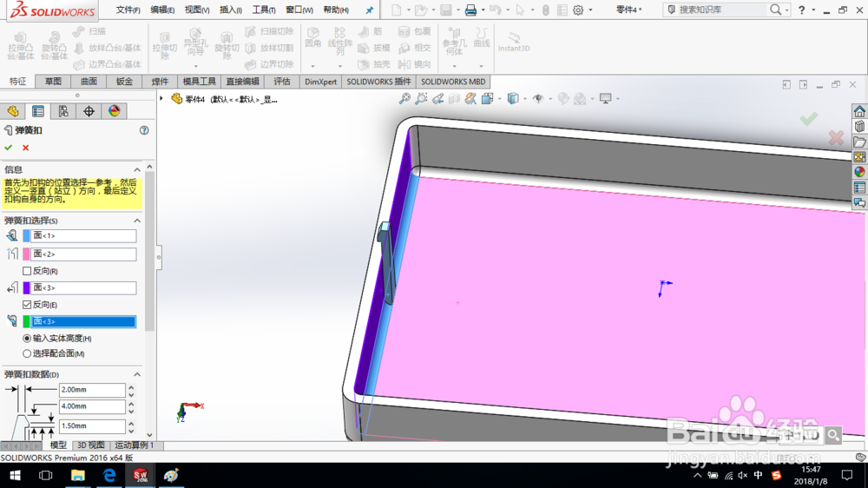Screen dimensions: 868x488
Task: Enable first 反向(R) checkbox
Action: pyautogui.click(x=27, y=271)
